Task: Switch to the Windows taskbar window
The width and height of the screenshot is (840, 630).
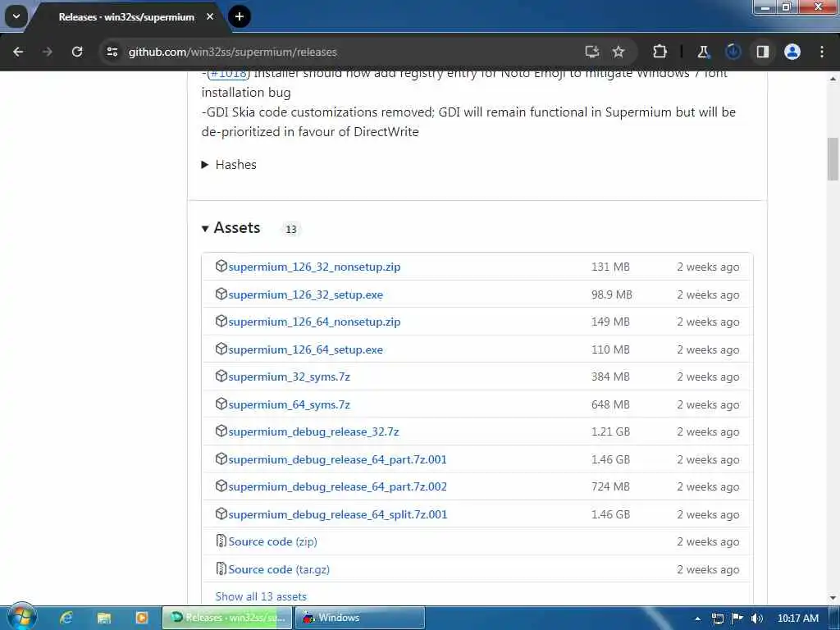Action: click(x=360, y=618)
